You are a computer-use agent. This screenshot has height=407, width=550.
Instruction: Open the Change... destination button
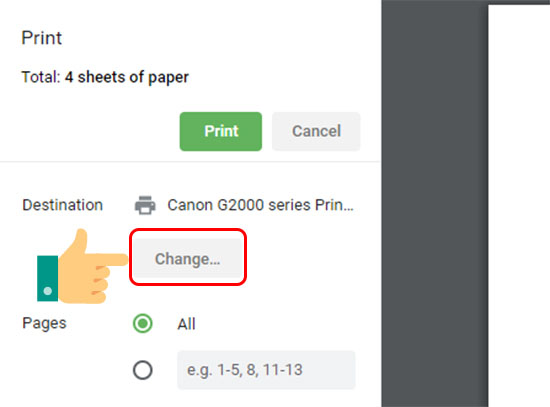click(x=188, y=259)
